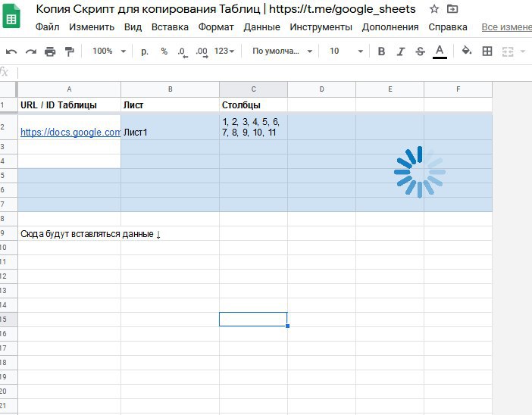Increase decimal places
The image size is (532, 415).
[x=202, y=52]
